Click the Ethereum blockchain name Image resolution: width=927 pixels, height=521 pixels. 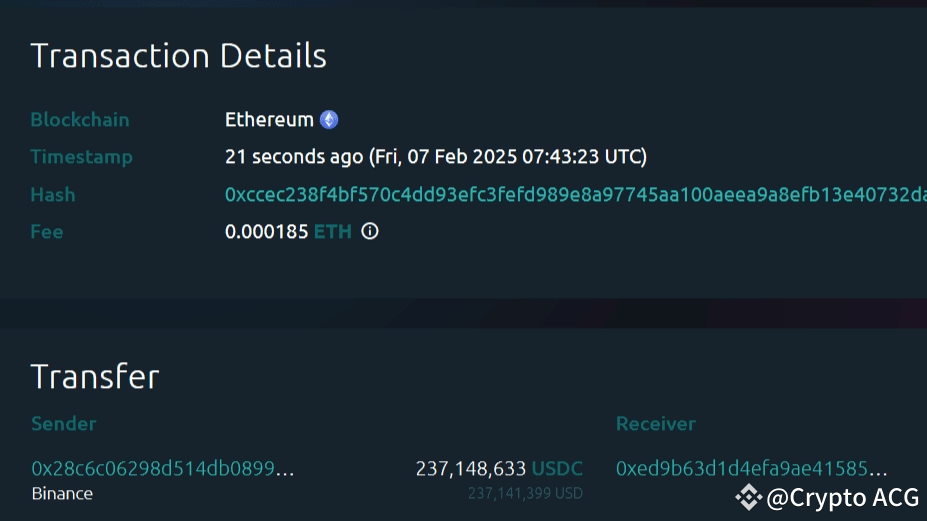(x=269, y=120)
